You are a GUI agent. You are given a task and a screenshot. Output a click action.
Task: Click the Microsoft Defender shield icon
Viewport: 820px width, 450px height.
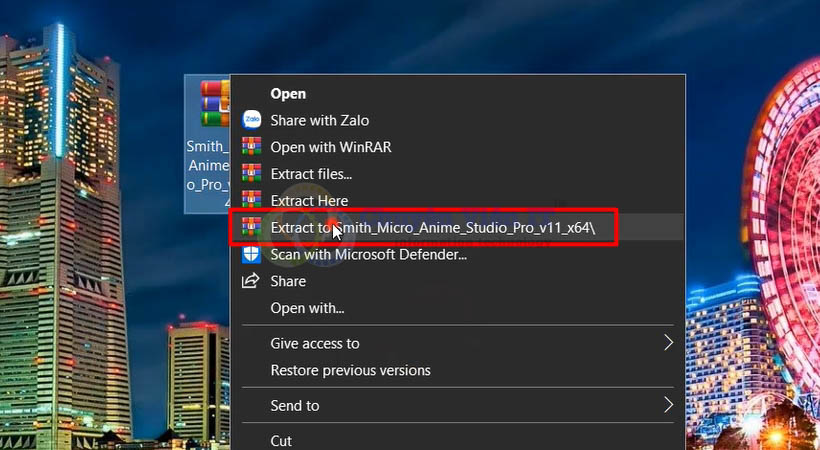point(252,255)
